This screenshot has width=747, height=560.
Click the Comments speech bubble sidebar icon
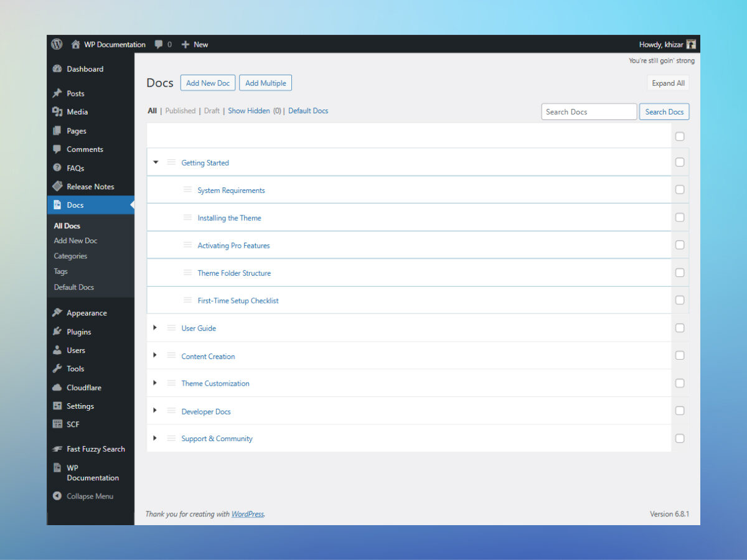[57, 149]
